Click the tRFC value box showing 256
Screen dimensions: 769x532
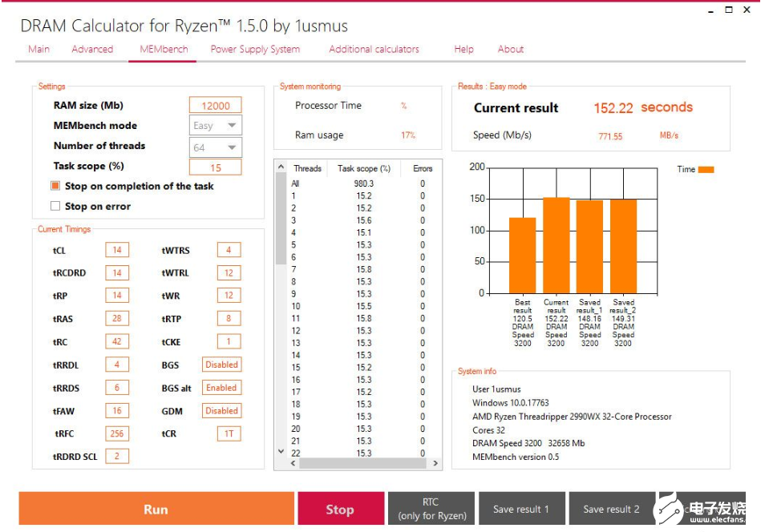pyautogui.click(x=117, y=433)
